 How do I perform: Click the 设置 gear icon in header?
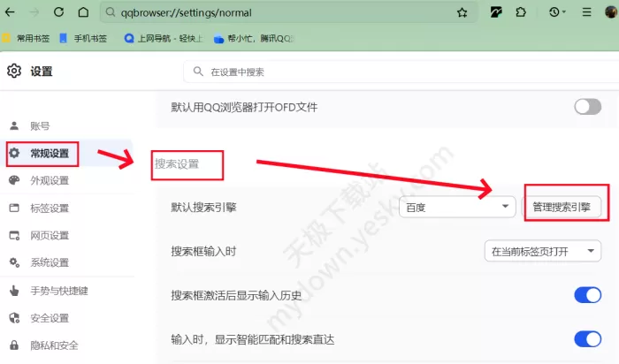tap(14, 71)
